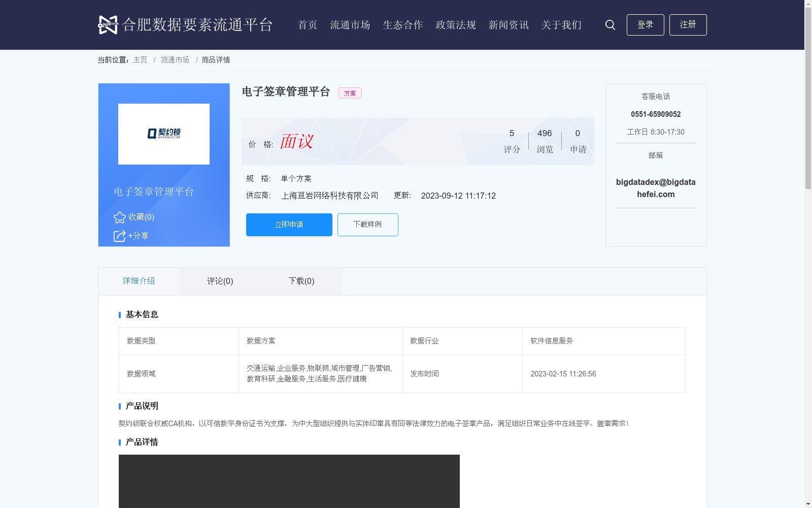
Task: Click the blue 立即申请 button
Action: click(289, 225)
